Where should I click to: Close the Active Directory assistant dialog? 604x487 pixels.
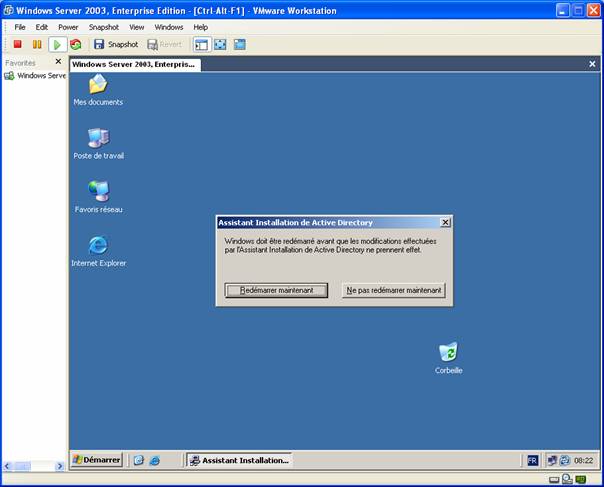click(x=445, y=222)
